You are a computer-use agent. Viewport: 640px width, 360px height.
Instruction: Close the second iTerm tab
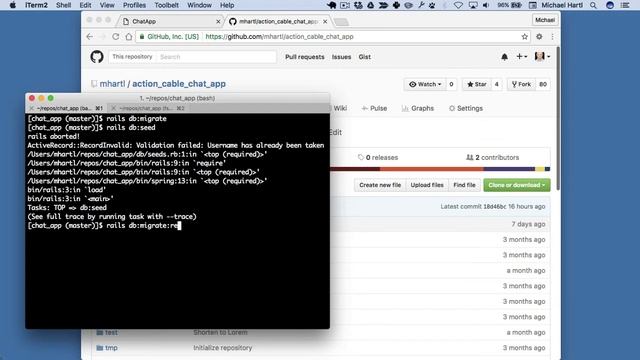[113, 108]
